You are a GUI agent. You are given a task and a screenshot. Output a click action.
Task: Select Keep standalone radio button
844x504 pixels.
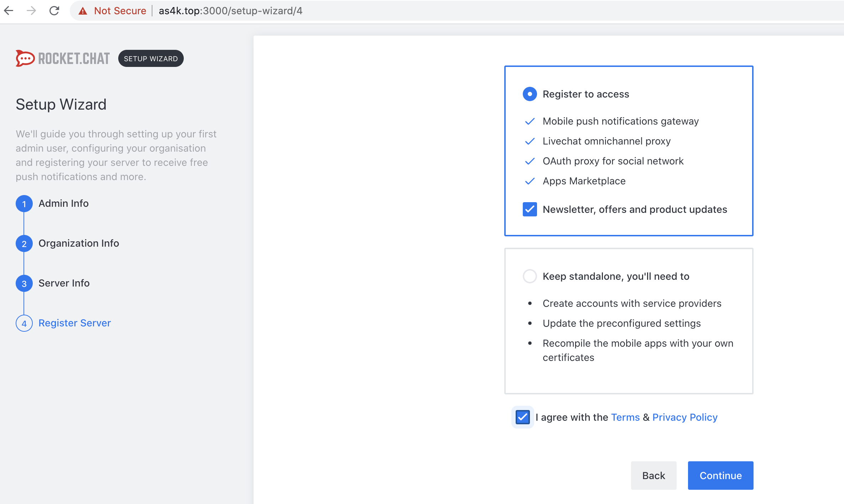point(530,276)
